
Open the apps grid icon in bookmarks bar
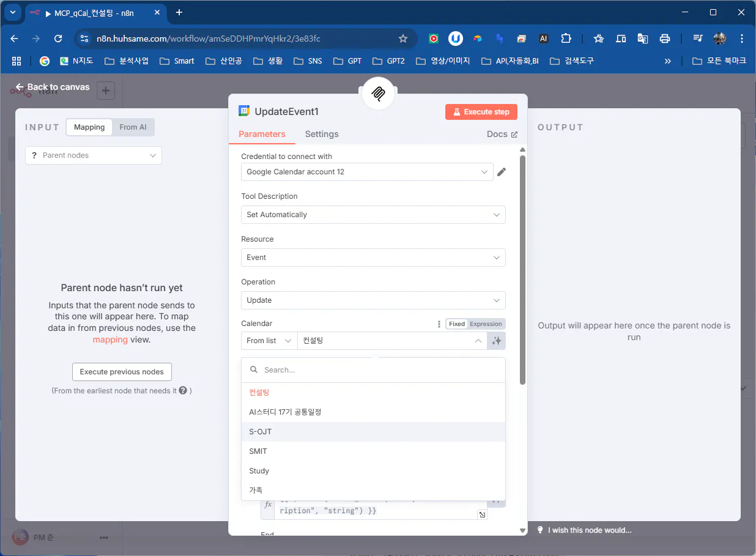[17, 61]
